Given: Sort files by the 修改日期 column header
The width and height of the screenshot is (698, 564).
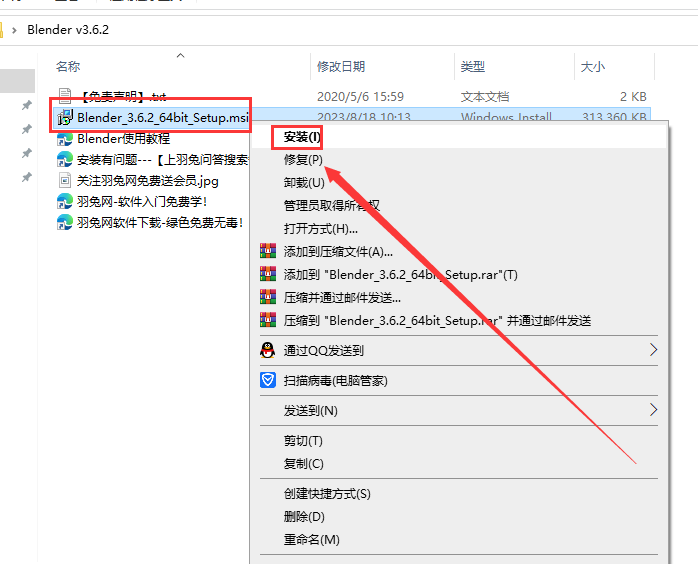Looking at the screenshot, I should (x=343, y=66).
